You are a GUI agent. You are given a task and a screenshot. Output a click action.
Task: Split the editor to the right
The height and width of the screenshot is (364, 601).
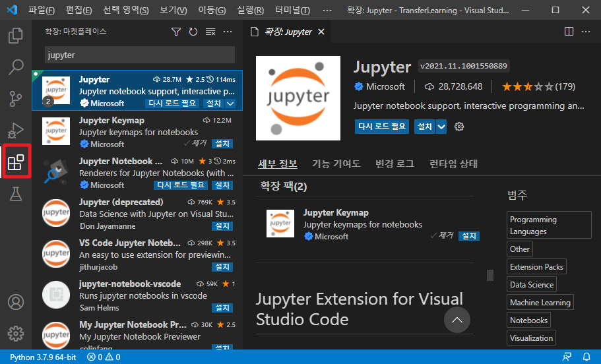tap(569, 32)
